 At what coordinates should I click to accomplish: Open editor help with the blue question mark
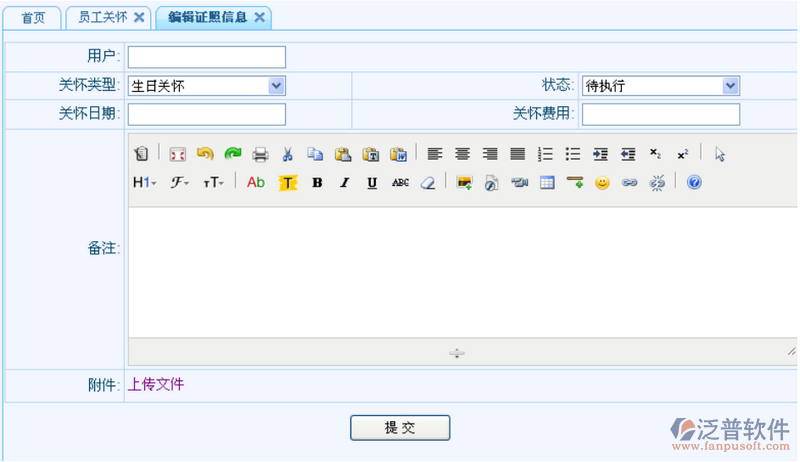click(x=694, y=183)
